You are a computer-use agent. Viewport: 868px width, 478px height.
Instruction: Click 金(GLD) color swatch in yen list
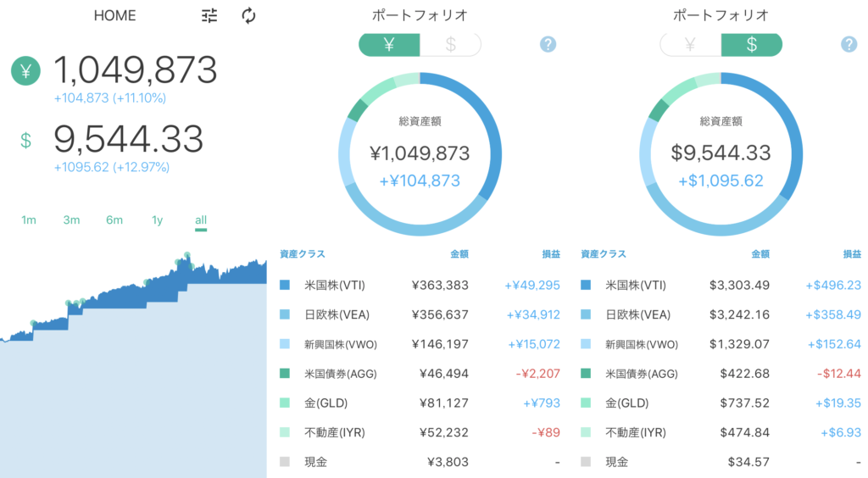[285, 403]
